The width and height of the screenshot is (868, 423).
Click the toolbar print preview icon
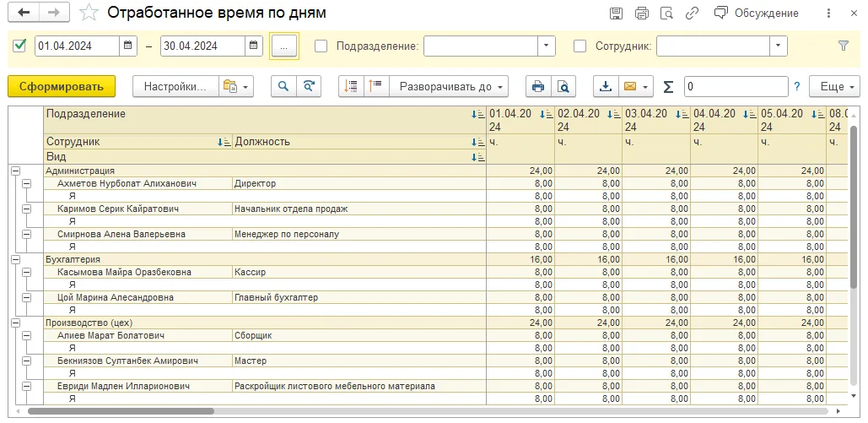click(563, 86)
